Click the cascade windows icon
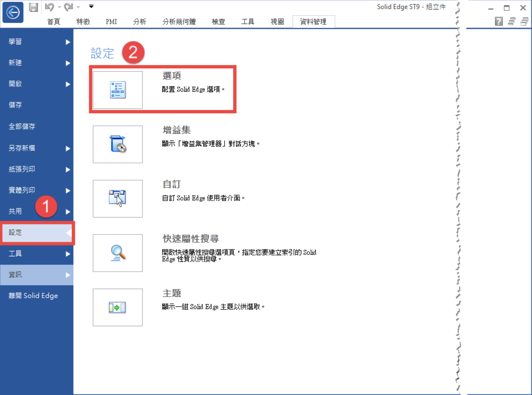 (x=524, y=21)
